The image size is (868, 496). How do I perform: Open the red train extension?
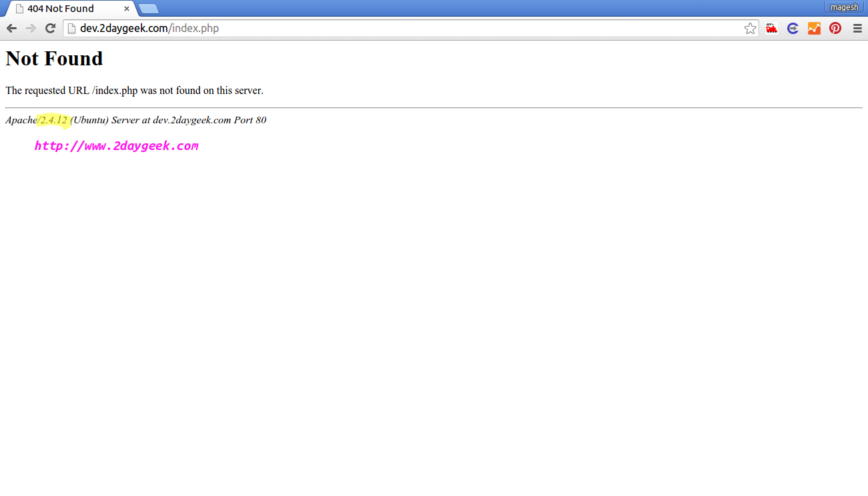pos(772,28)
